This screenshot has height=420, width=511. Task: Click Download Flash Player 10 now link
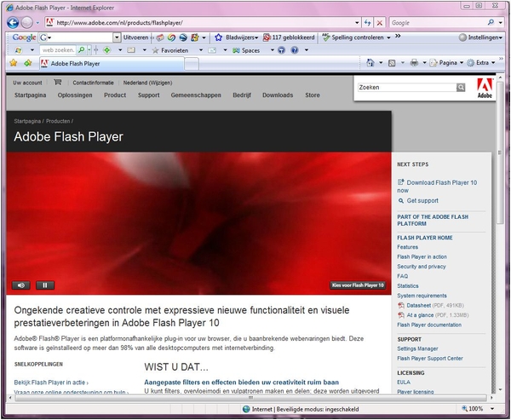tap(437, 187)
